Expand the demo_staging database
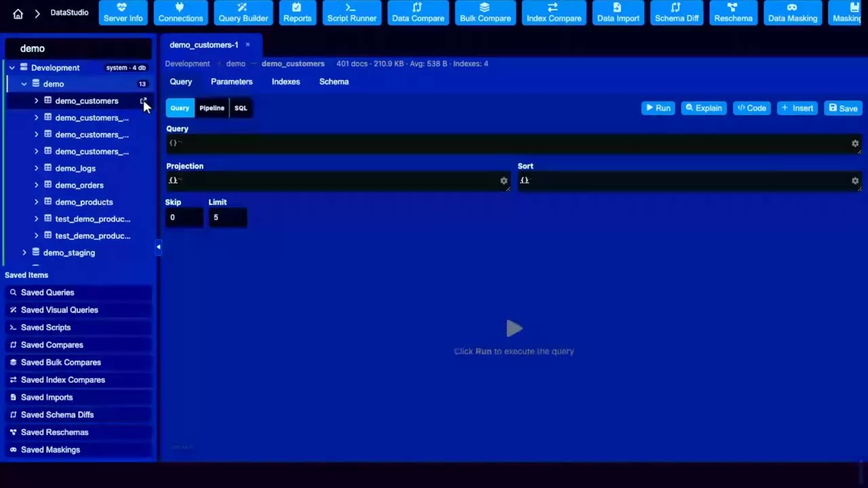 click(24, 253)
